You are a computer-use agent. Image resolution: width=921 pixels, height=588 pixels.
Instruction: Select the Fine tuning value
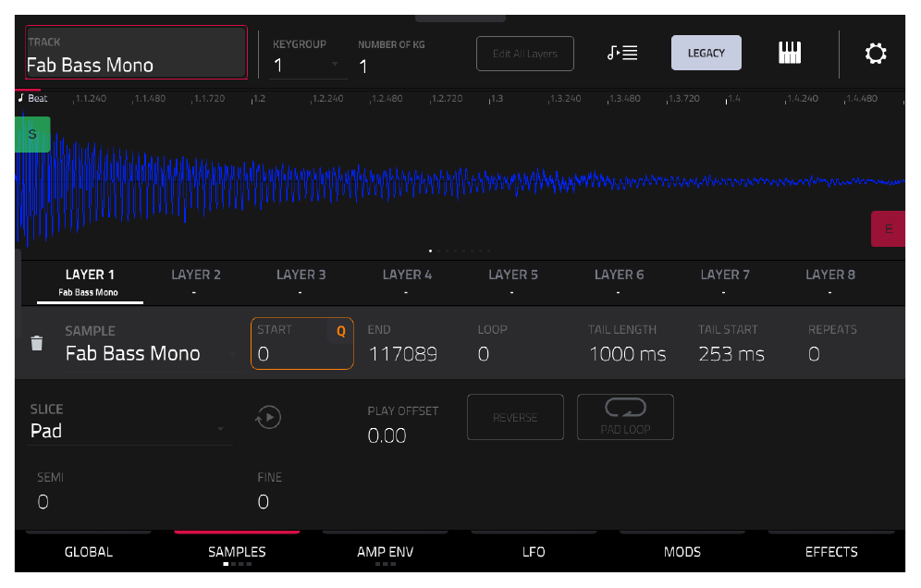point(264,502)
